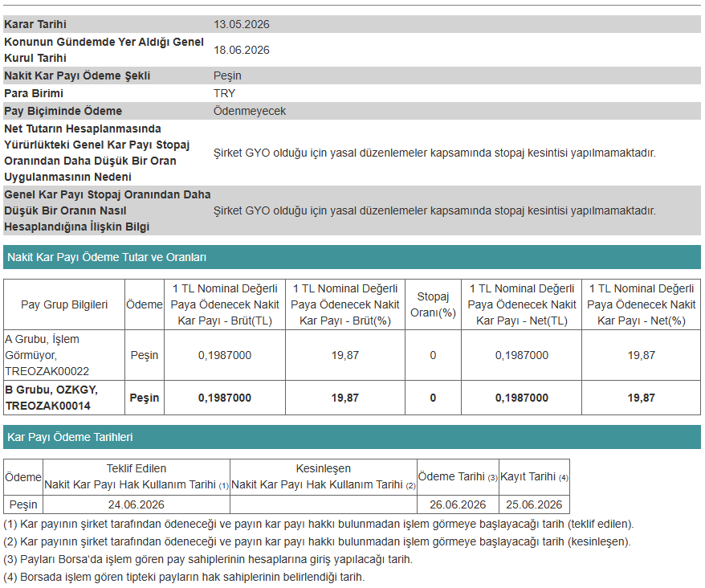Viewport: 705px width, 588px height.
Task: Select B Grubu net percentage 19,87 cell
Action: point(641,398)
